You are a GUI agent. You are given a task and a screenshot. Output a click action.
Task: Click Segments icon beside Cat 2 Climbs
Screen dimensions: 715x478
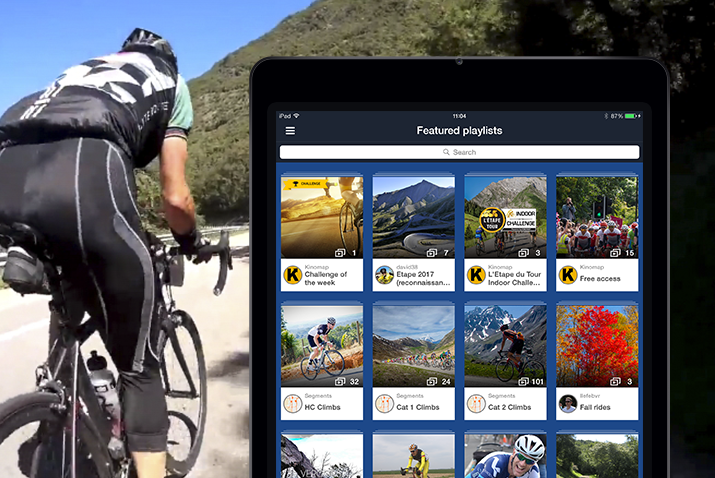[x=476, y=404]
